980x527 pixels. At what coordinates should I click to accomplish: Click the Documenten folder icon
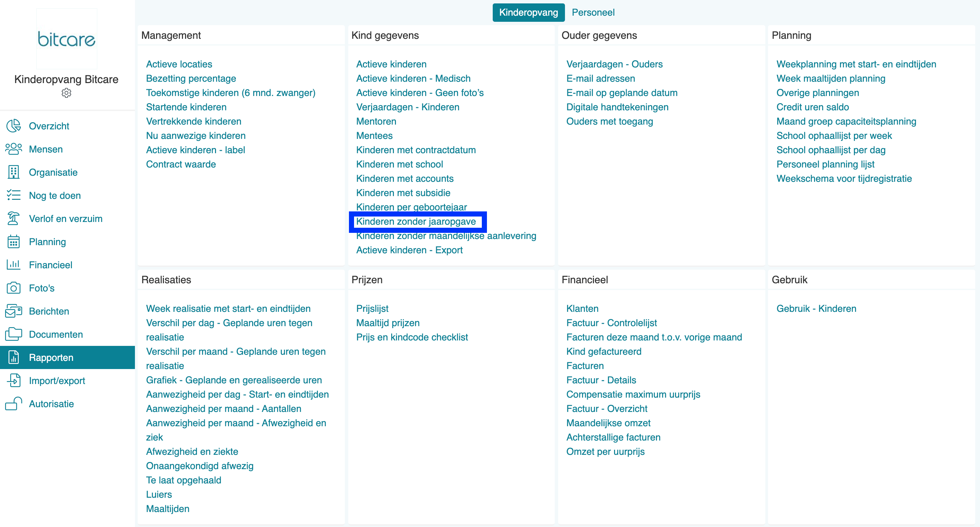coord(14,334)
